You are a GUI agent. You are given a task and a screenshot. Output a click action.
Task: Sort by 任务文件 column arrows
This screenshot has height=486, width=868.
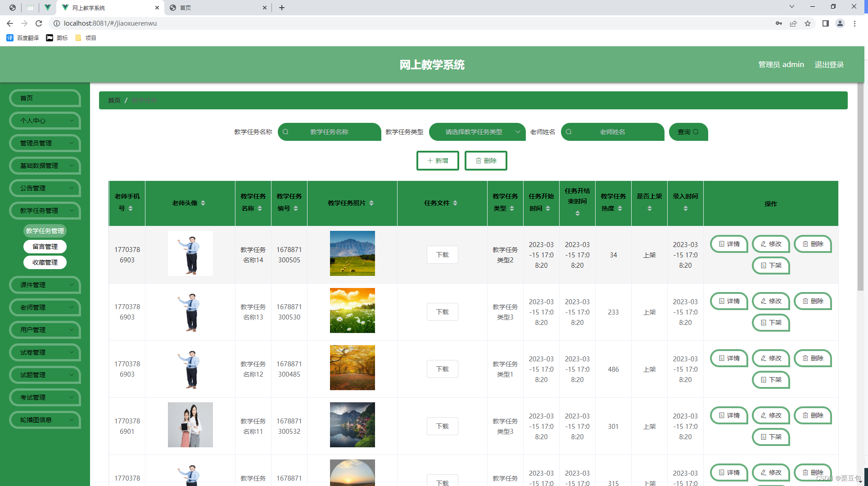click(455, 203)
